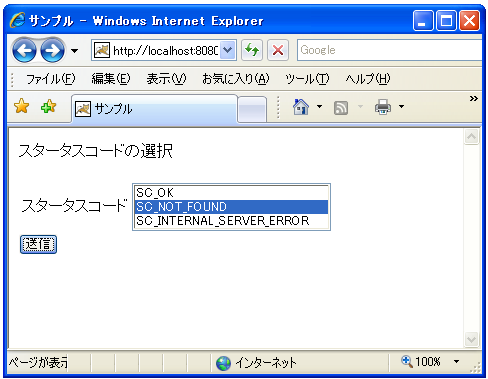
Task: Refresh the page with green arrows icon
Action: pos(252,50)
